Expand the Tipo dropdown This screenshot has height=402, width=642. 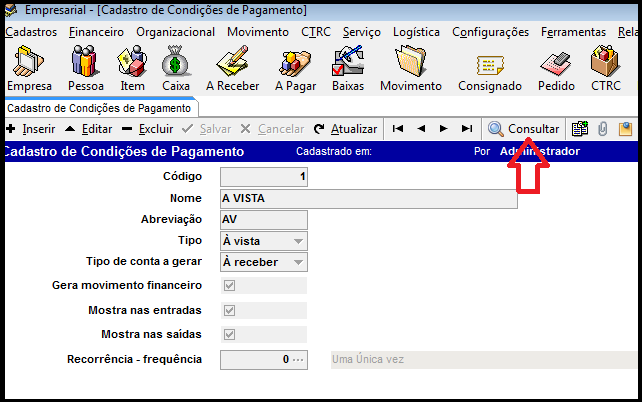point(298,242)
